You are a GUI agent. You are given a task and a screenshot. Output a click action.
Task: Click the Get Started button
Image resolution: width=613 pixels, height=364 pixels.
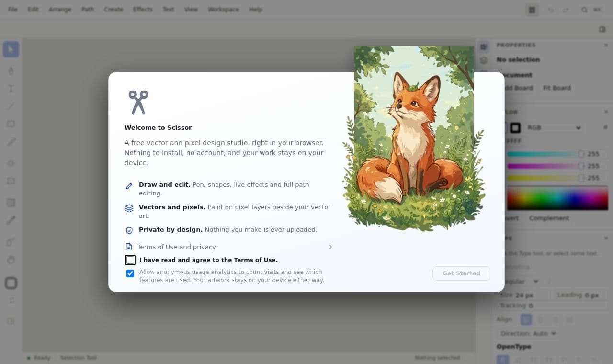461,273
